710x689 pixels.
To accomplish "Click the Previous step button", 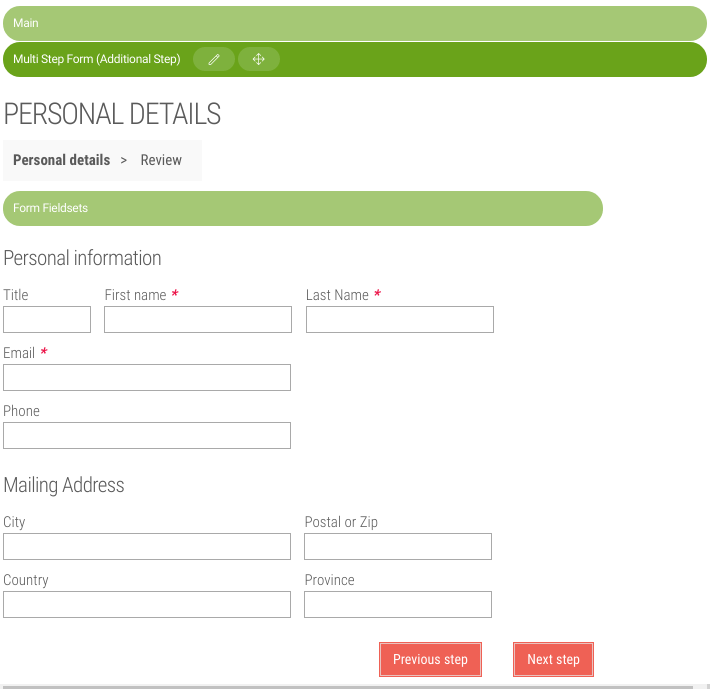I will (x=430, y=660).
